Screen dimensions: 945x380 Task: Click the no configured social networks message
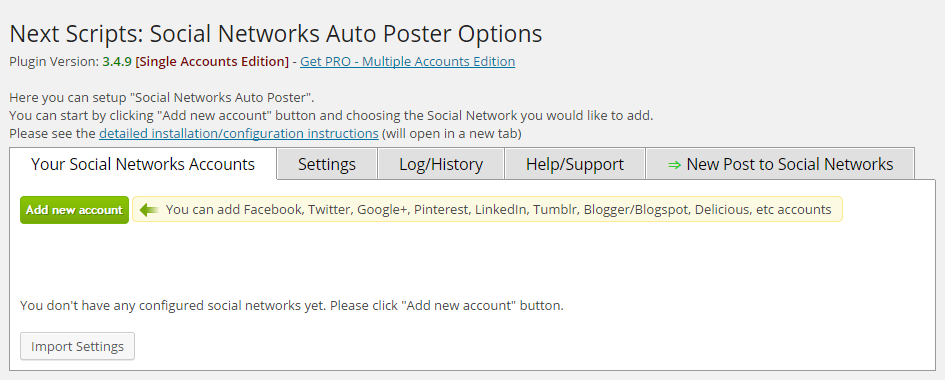click(292, 305)
